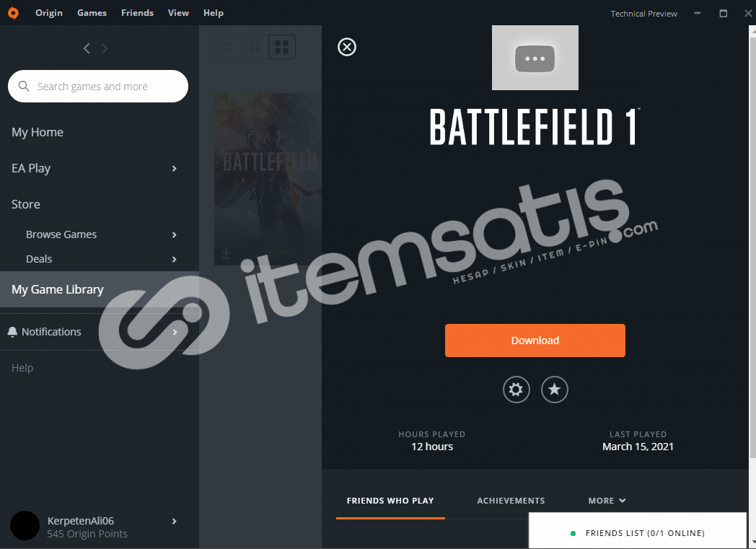Expand the Deals submenu arrow

(174, 259)
